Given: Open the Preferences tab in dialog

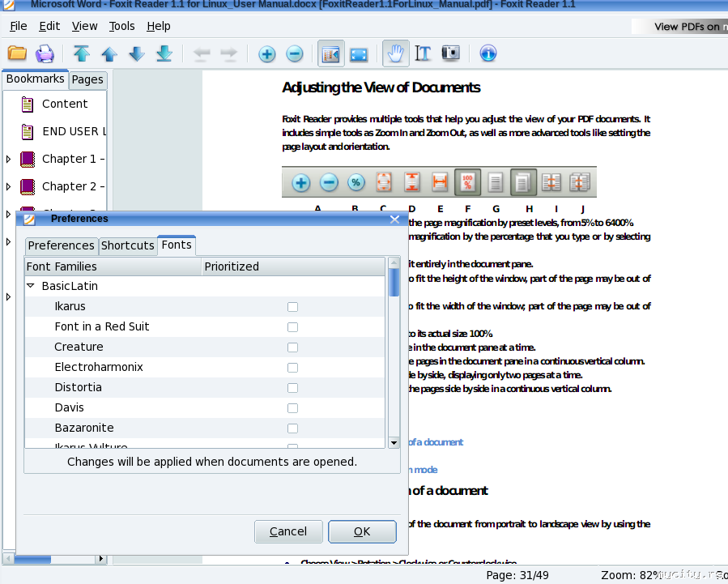Looking at the screenshot, I should [x=62, y=245].
